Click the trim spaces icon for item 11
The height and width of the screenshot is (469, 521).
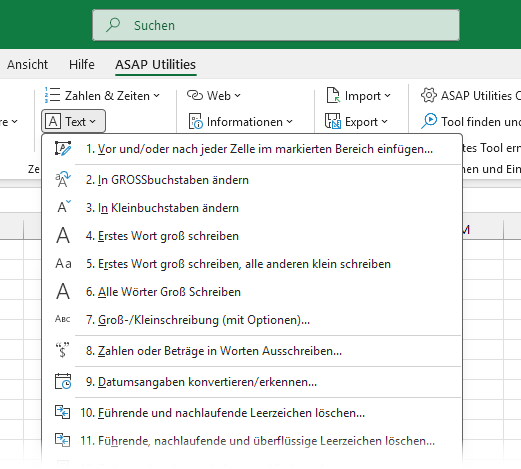point(63,440)
